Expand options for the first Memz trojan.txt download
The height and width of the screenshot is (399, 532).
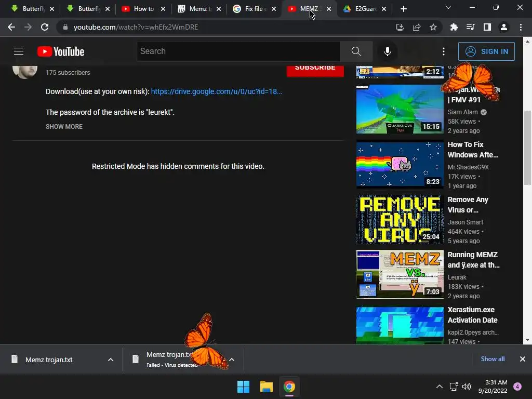[111, 360]
